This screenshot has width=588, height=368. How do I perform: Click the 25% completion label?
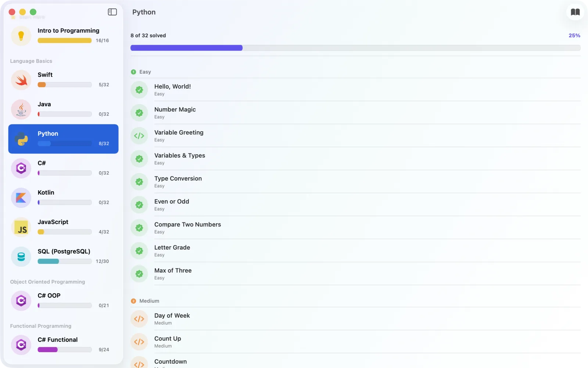point(574,35)
